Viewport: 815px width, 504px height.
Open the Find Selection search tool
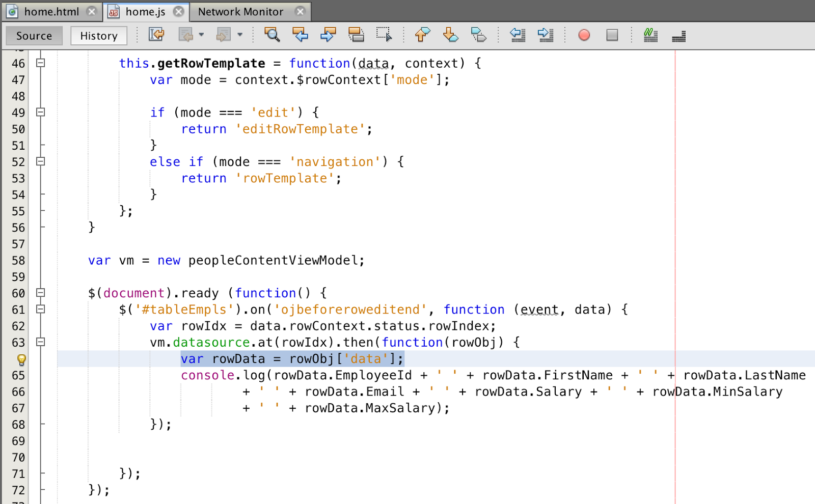coord(273,35)
